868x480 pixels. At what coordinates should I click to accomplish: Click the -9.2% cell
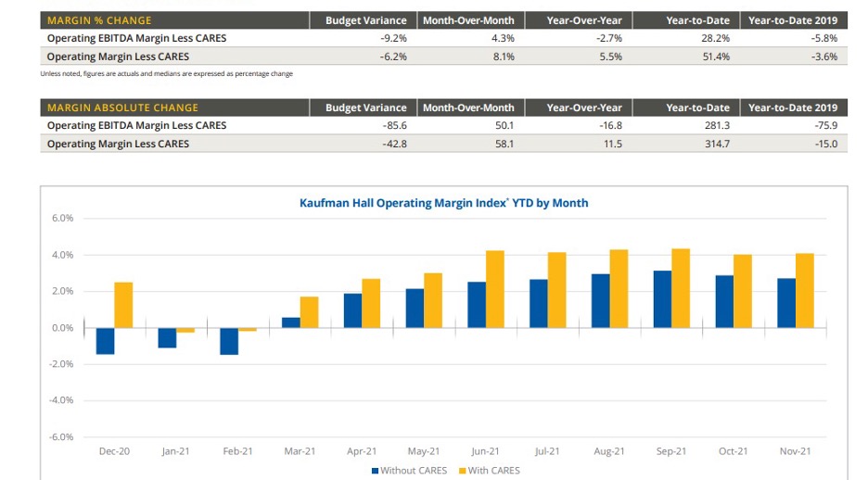coord(393,38)
